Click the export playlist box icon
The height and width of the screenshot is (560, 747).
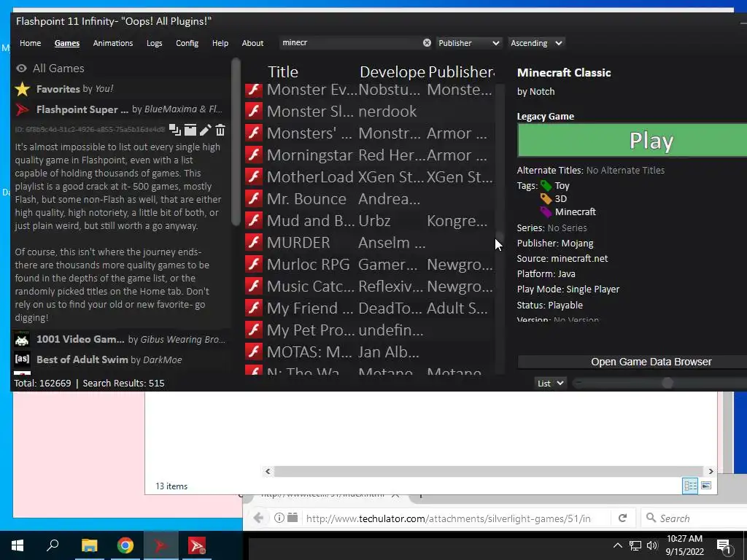[x=190, y=130]
